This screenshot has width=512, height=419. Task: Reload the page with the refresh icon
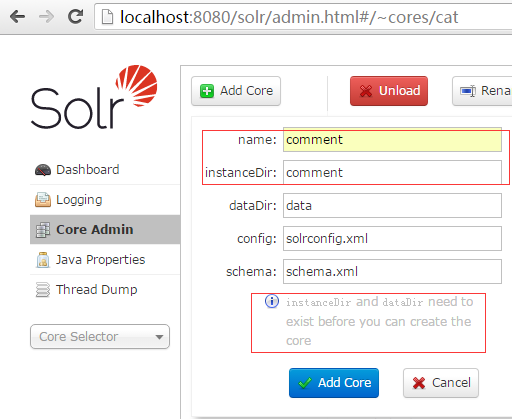point(75,17)
